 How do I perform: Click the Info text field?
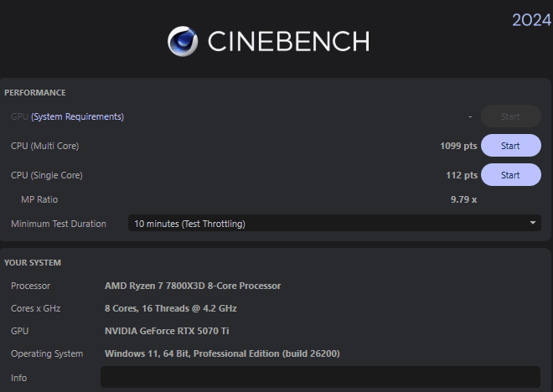click(320, 376)
